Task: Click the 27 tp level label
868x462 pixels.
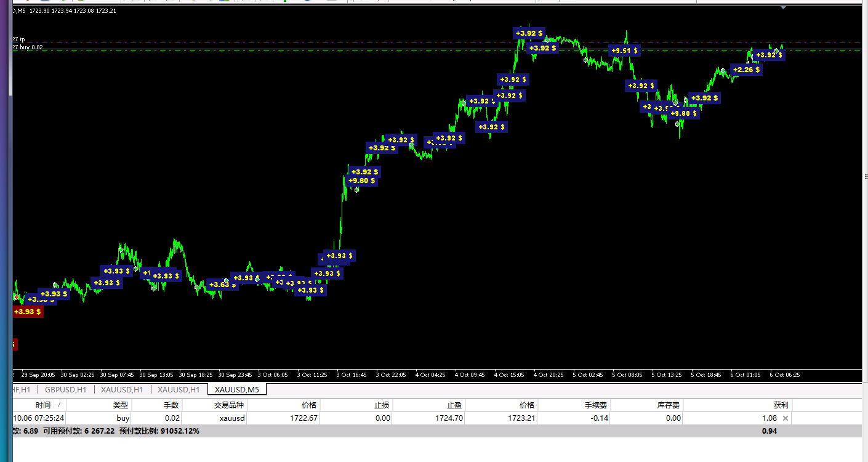Action: pyautogui.click(x=18, y=39)
